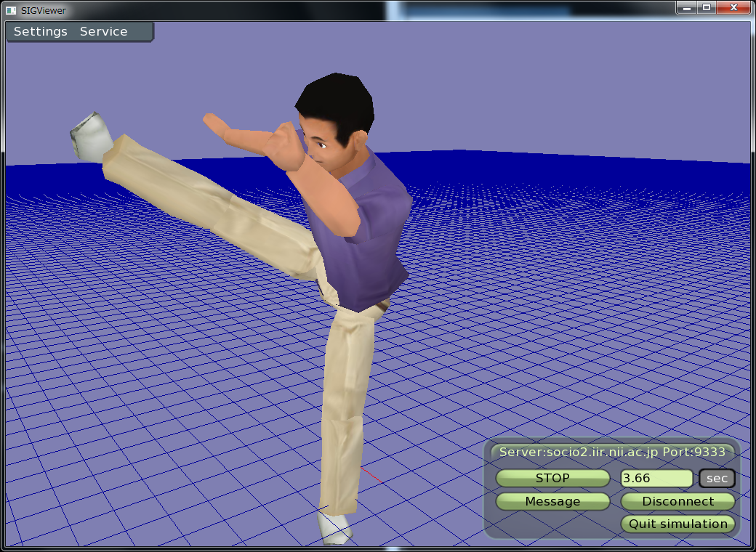Open the Service menu

click(x=103, y=32)
